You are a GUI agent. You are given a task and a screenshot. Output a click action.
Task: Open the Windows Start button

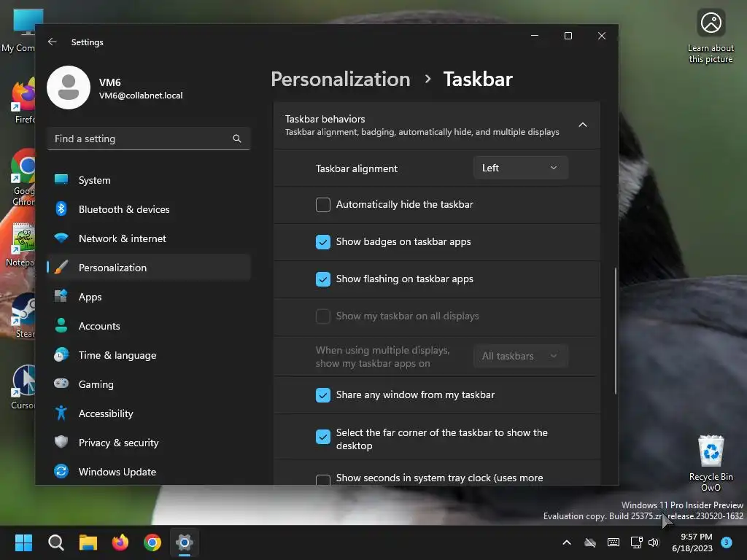(x=23, y=542)
